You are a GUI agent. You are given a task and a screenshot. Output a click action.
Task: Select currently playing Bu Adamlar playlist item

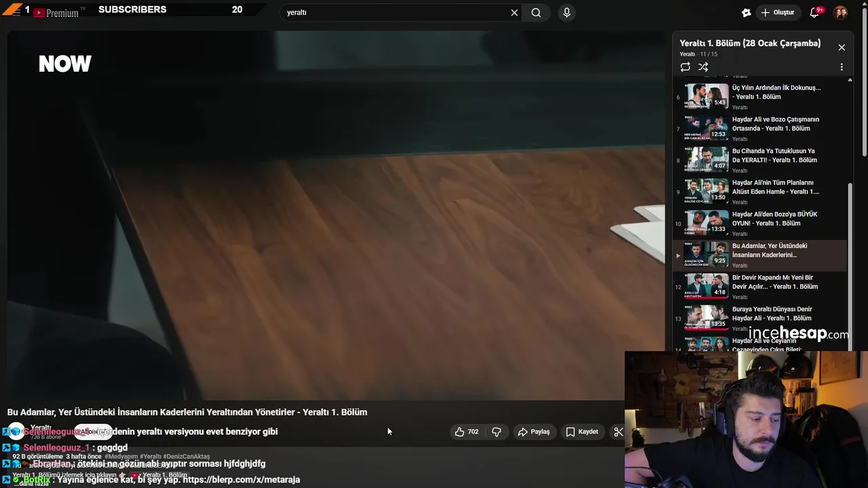tap(759, 256)
